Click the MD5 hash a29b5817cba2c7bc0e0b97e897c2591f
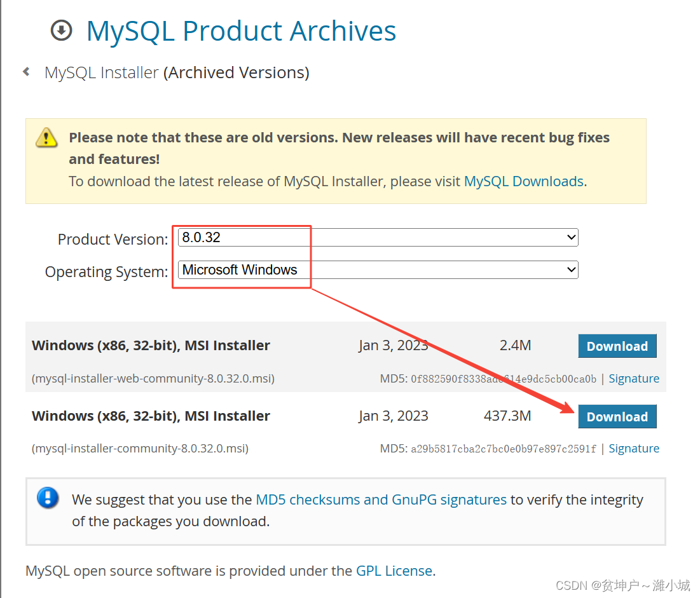The height and width of the screenshot is (598, 700). 503,449
